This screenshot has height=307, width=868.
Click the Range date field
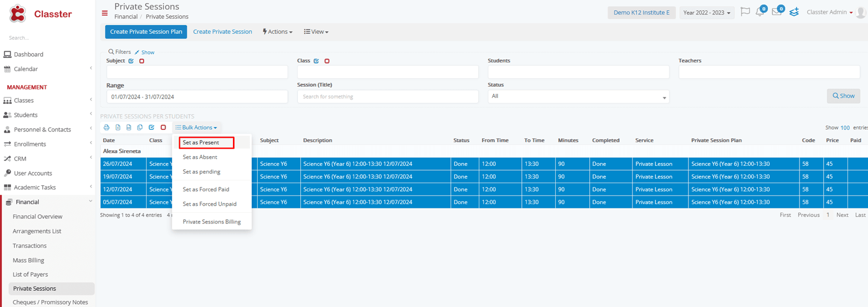tap(197, 97)
